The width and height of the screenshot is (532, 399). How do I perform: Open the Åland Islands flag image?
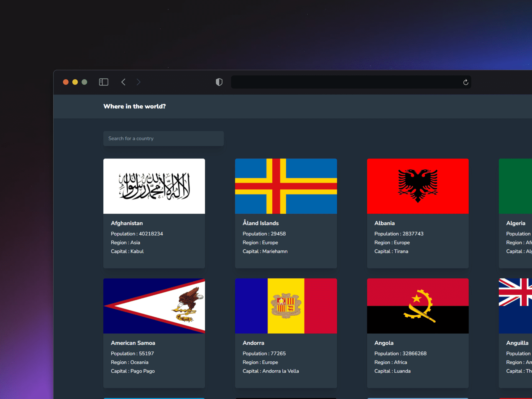(286, 186)
